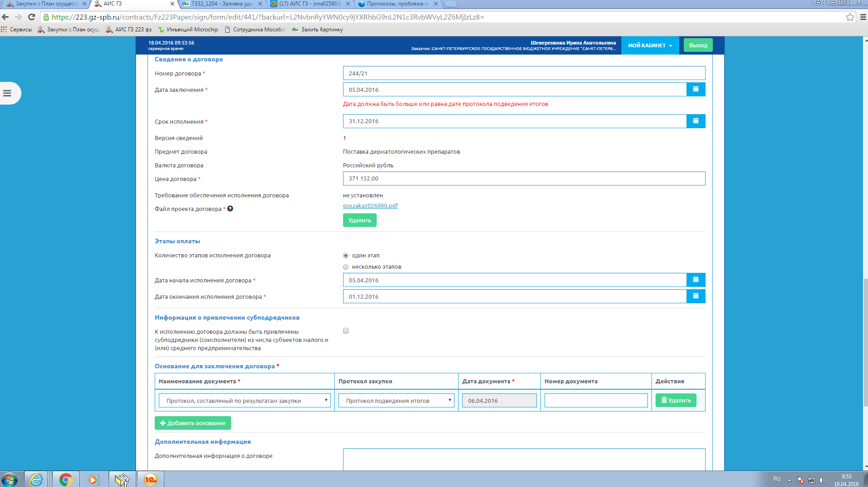The image size is (868, 487).
Task: Click the RU language indicator
Action: [777, 479]
